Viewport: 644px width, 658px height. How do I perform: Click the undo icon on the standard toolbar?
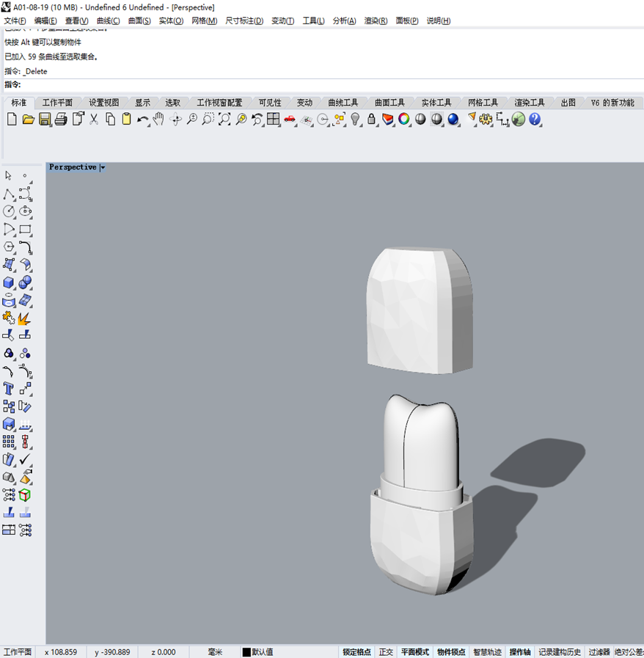pos(144,120)
